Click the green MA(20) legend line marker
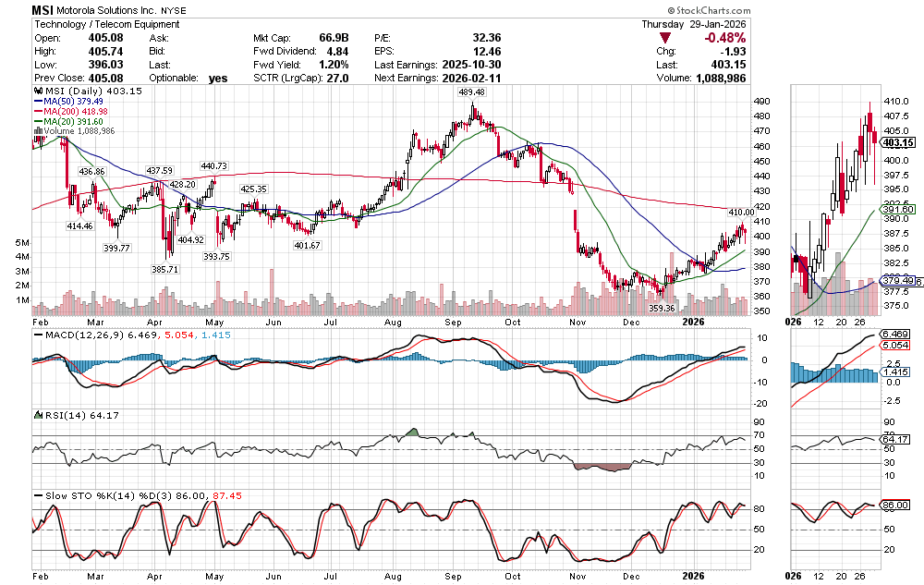Screen dimensions: 924x585 point(37,121)
